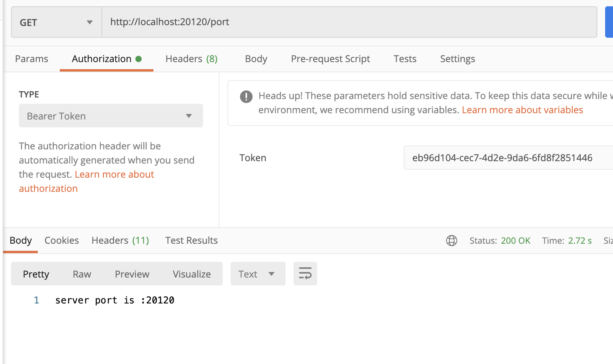The image size is (613, 364).
Task: Click the globe network icon near Status
Action: (x=452, y=240)
